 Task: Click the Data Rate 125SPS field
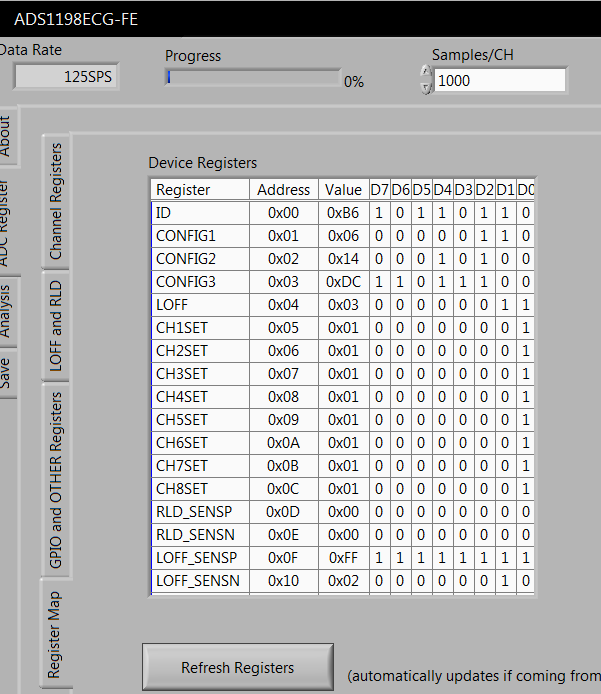pyautogui.click(x=66, y=77)
